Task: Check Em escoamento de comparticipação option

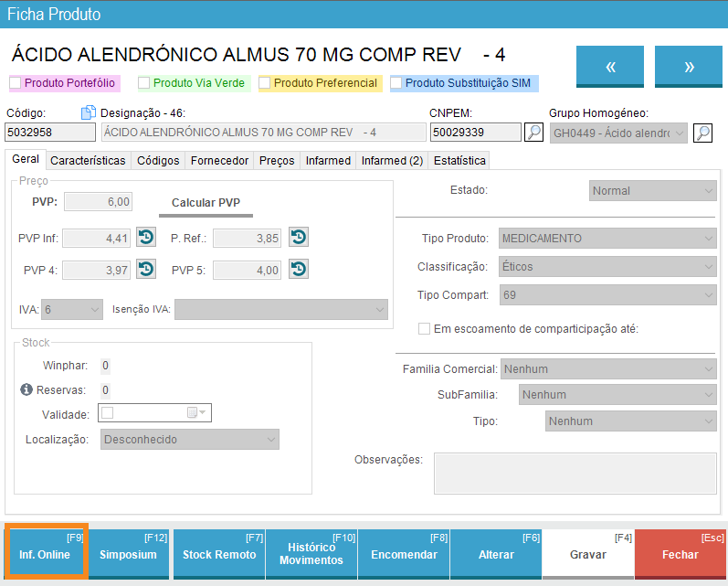Action: pos(424,329)
